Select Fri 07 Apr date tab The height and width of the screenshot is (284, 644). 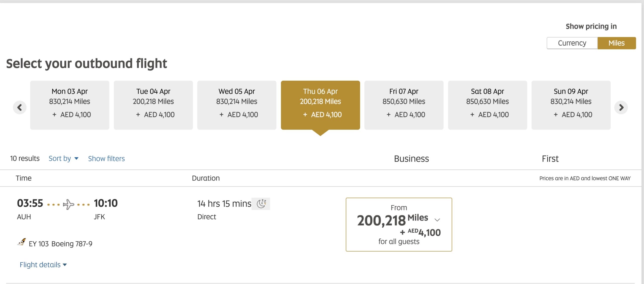tap(404, 105)
